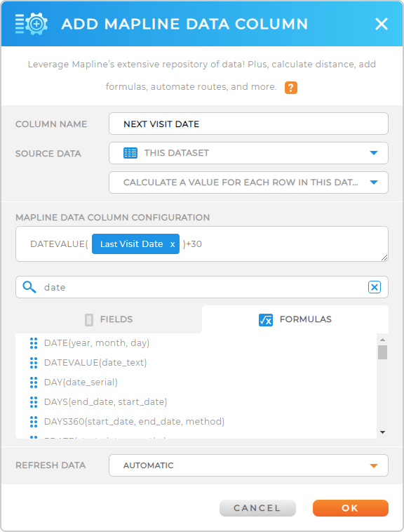404x532 pixels.
Task: Select DATEVALUE(date_text) formula
Action: pyautogui.click(x=95, y=363)
